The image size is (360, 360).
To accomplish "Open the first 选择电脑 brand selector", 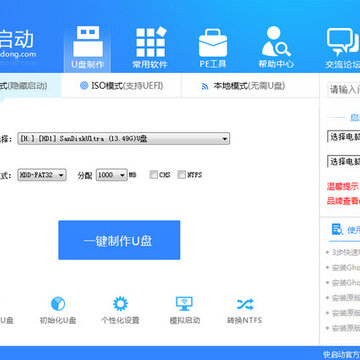I will coord(344,137).
